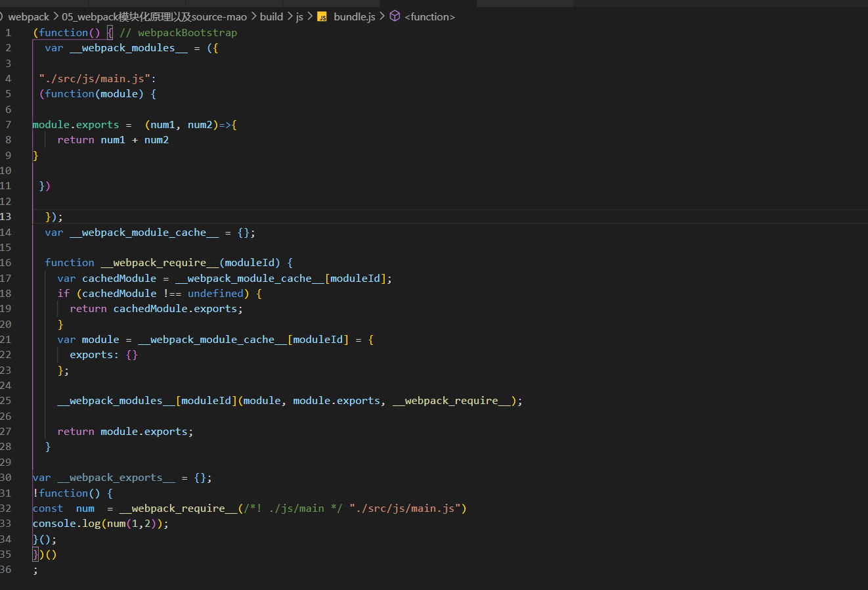Image resolution: width=868 pixels, height=590 pixels.
Task: Open the '05_webpack模块化原理以及source-mao' breadcrumb
Action: pos(154,17)
